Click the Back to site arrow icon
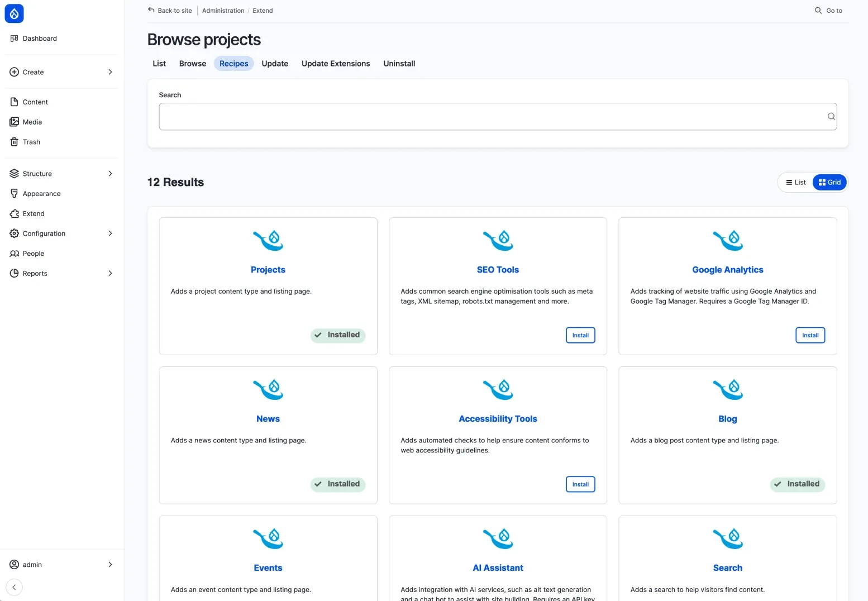868x601 pixels. click(x=151, y=10)
